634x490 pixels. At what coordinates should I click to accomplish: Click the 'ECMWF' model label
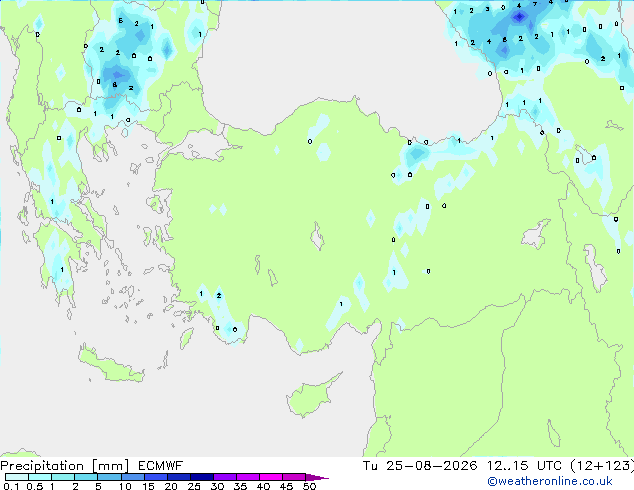(161, 466)
